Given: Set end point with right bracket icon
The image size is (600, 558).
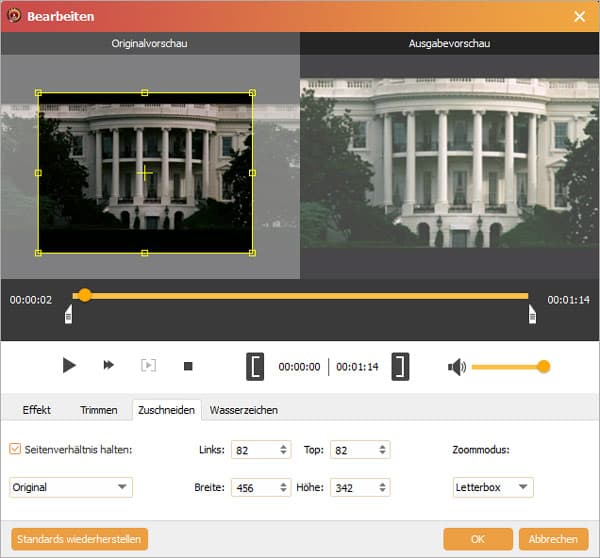Looking at the screenshot, I should [x=400, y=367].
